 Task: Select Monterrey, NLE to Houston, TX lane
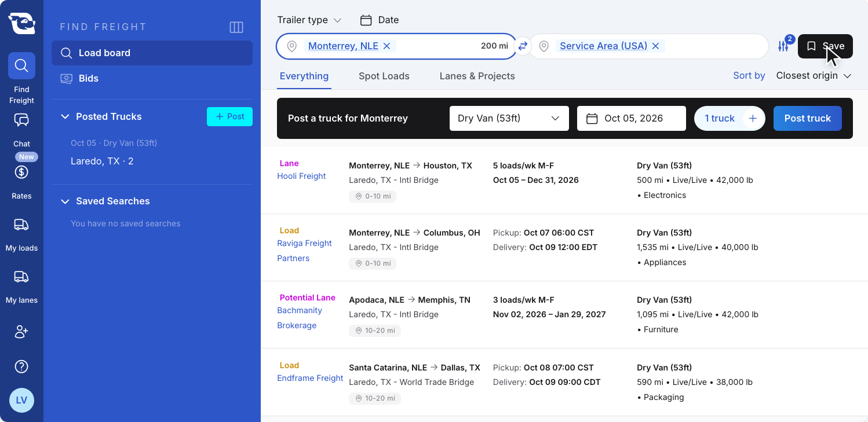click(x=410, y=166)
